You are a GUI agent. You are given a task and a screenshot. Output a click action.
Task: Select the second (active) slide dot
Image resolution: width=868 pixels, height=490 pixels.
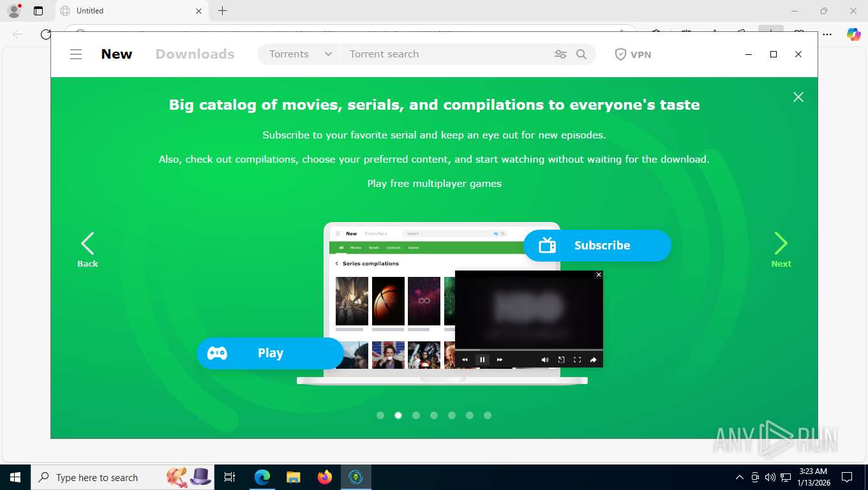tap(398, 415)
